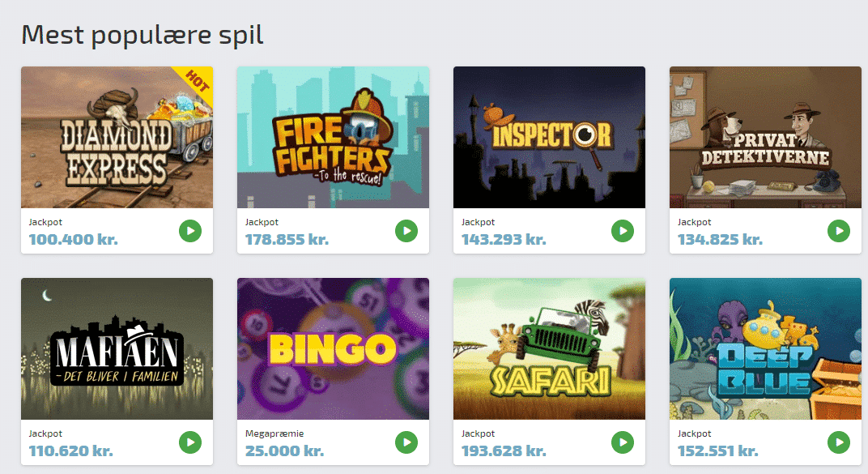
Task: Click the HOT badge on Diamond Express
Action: [198, 81]
